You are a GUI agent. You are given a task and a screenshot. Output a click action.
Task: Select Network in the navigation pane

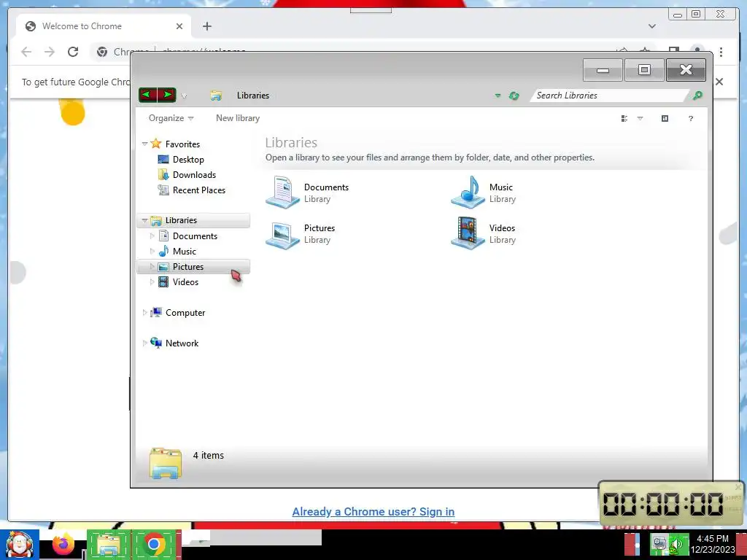click(x=182, y=343)
